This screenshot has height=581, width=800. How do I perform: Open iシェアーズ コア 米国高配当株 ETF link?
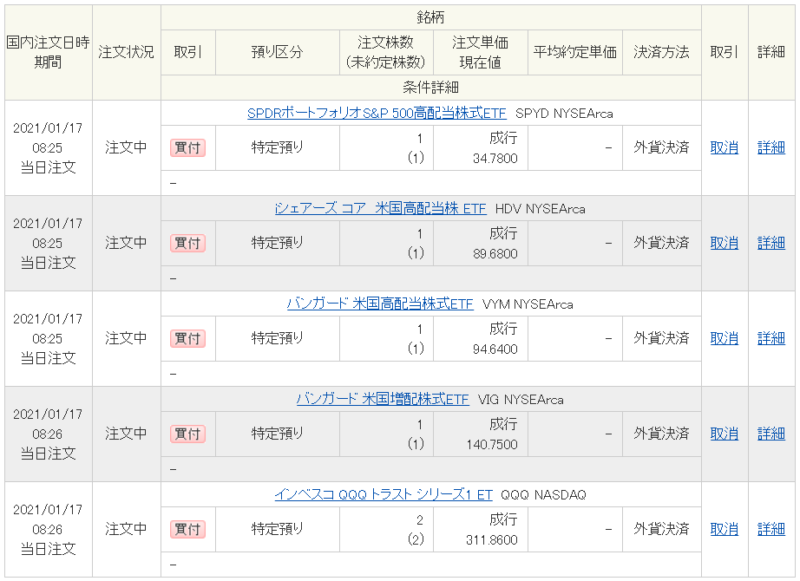coord(381,209)
